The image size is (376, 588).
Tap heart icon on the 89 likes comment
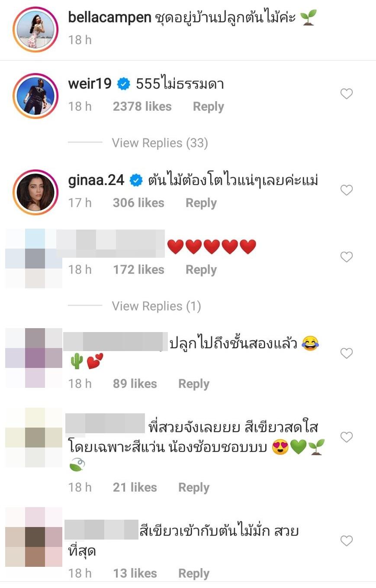point(347,354)
